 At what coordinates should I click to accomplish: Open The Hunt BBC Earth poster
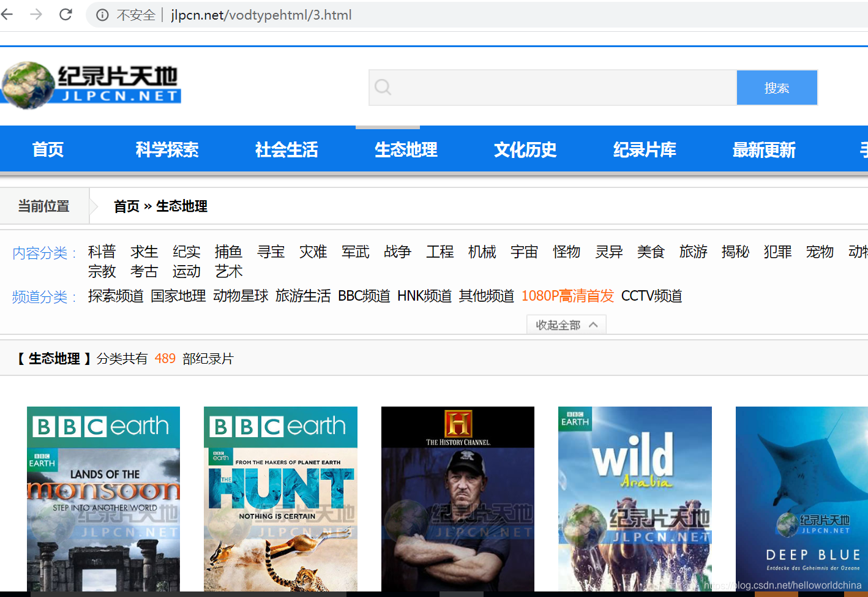tap(280, 499)
